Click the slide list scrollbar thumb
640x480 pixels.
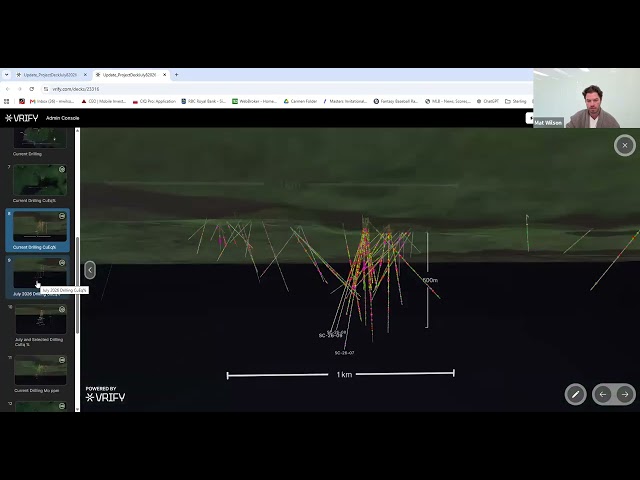click(78, 286)
